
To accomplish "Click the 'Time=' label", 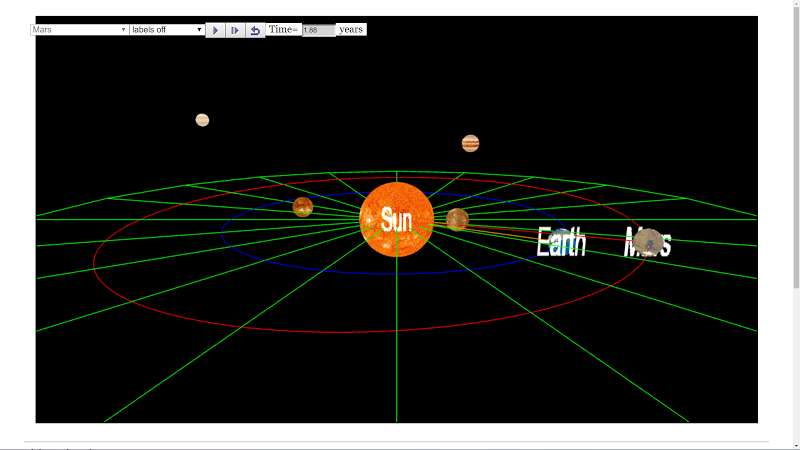I will tap(283, 30).
